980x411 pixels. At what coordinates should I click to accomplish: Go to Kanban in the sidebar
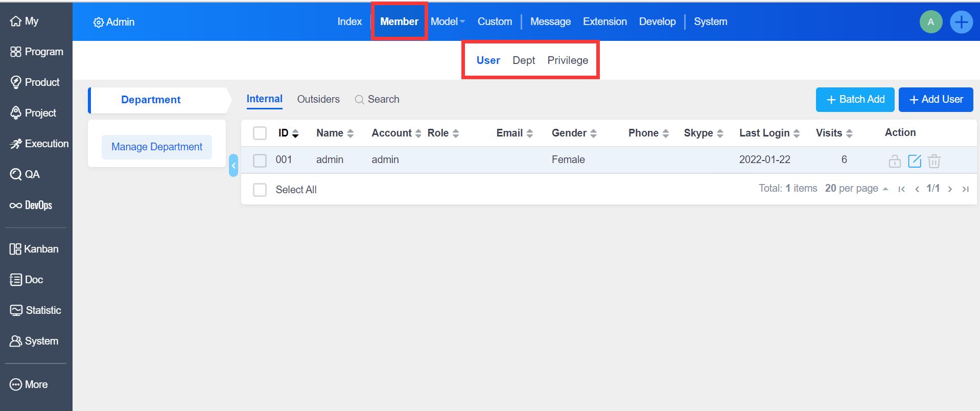[34, 249]
